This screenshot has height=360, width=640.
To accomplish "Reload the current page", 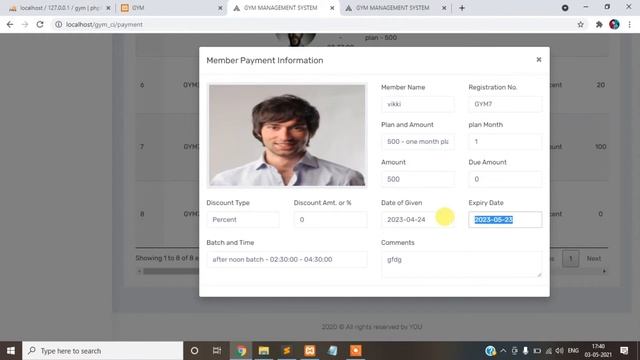I will coord(40,24).
